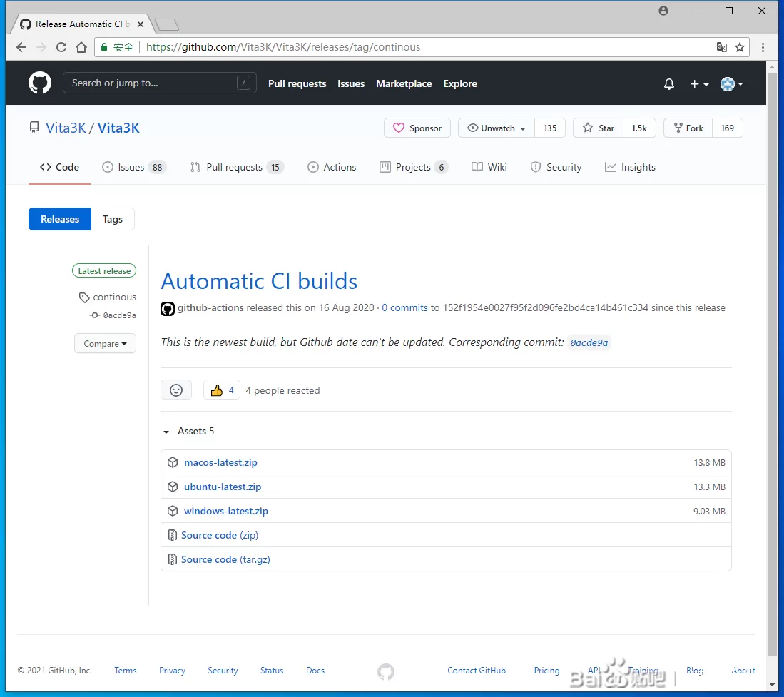Click the 1.5k stargazers count
The height and width of the screenshot is (697, 784).
tap(639, 128)
